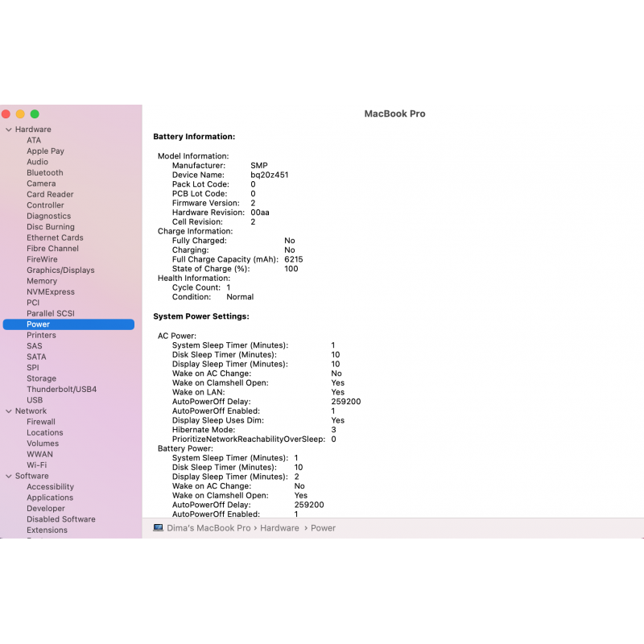The image size is (644, 644).
Task: Click the green fullscreen window button
Action: coord(35,114)
